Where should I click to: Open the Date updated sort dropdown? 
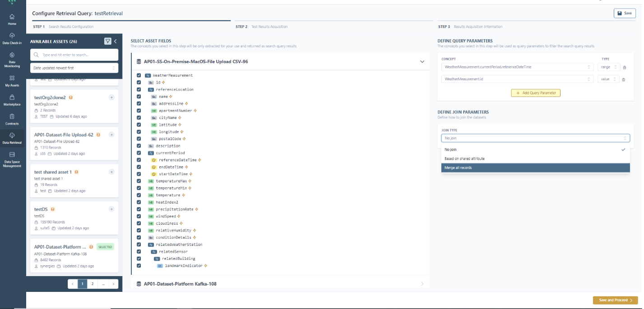pos(74,68)
